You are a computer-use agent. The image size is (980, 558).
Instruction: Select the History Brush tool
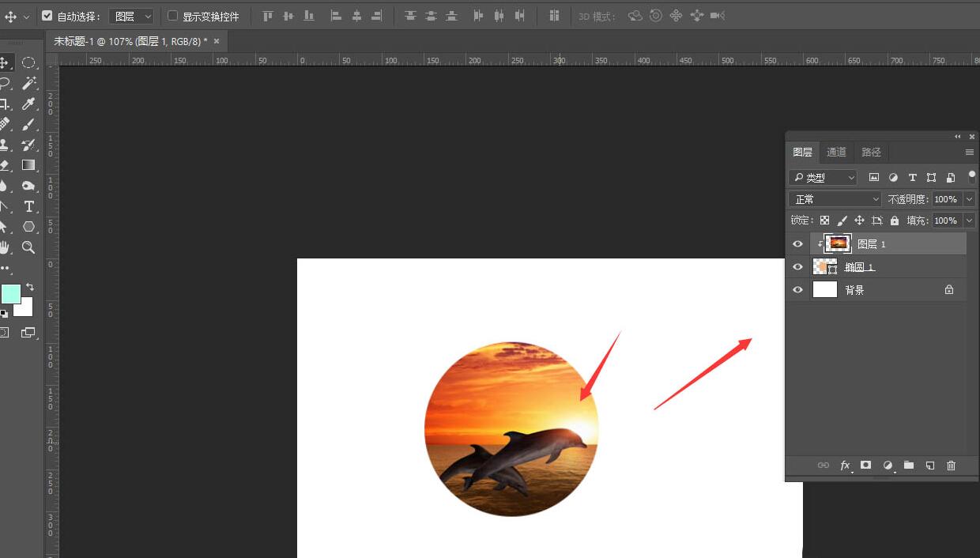[28, 145]
